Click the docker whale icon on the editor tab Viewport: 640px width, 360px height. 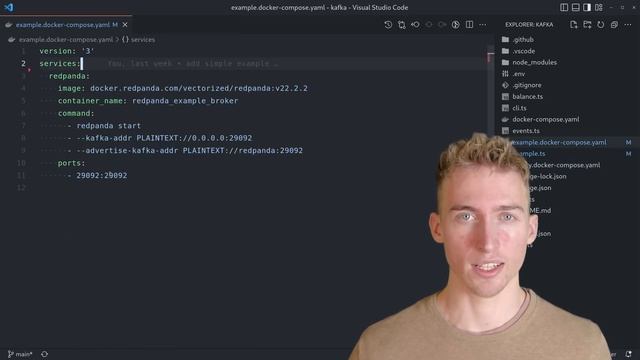[9, 25]
